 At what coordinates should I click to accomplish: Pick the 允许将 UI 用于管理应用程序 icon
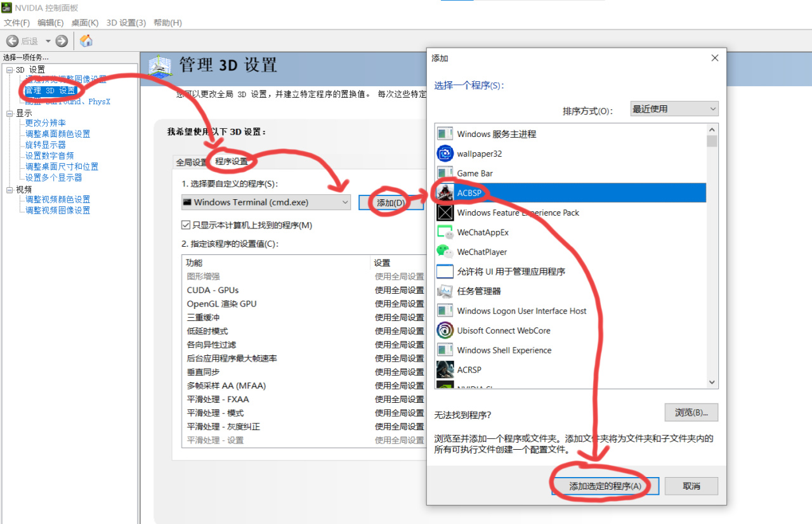tap(445, 272)
